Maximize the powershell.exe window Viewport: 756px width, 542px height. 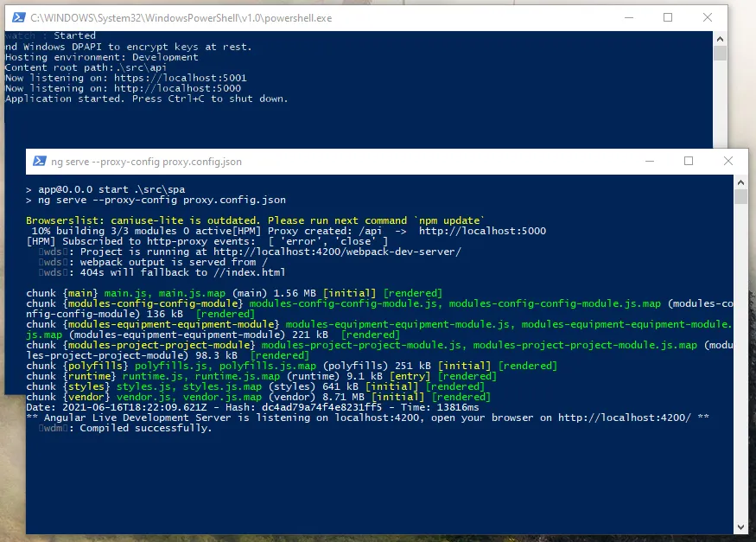point(668,16)
